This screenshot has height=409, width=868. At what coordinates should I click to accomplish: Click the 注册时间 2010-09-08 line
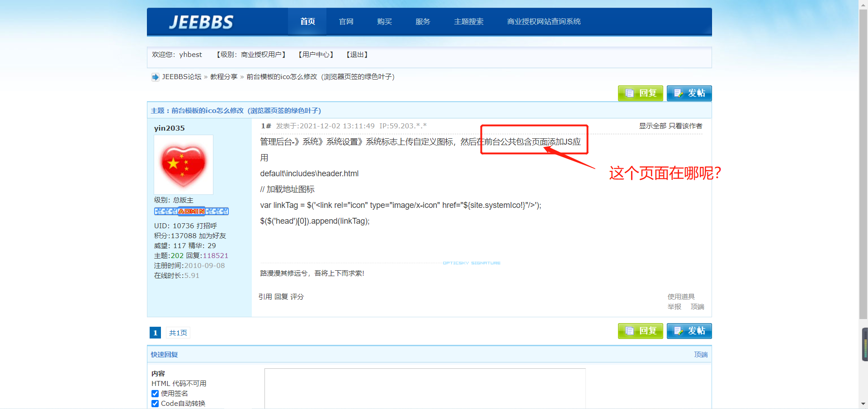coord(189,266)
